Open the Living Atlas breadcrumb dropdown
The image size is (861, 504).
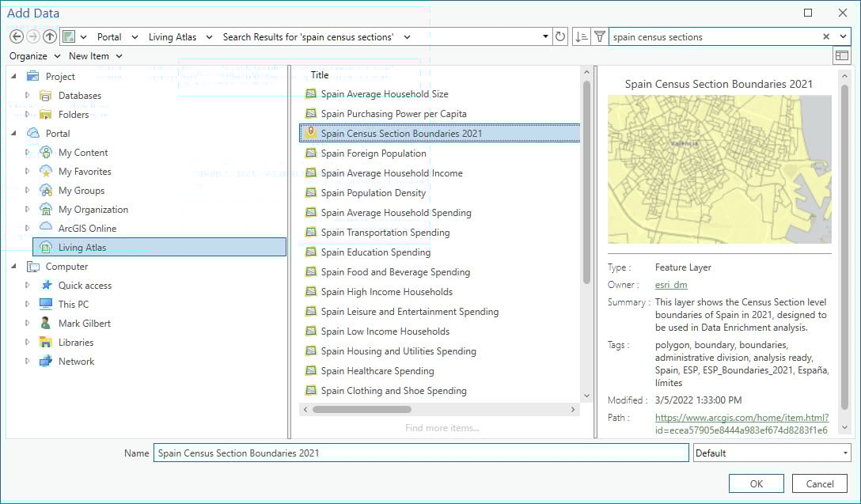[x=208, y=36]
